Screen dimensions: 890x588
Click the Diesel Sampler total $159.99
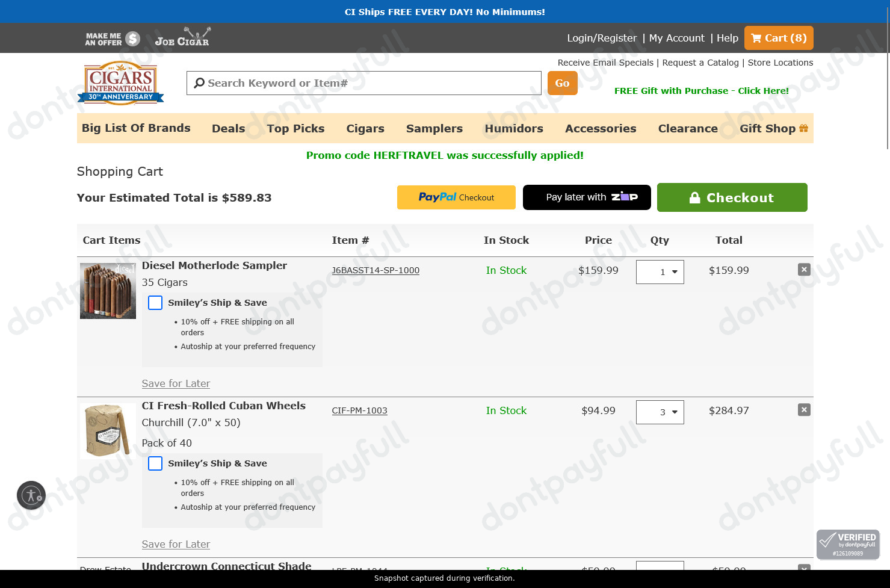729,270
